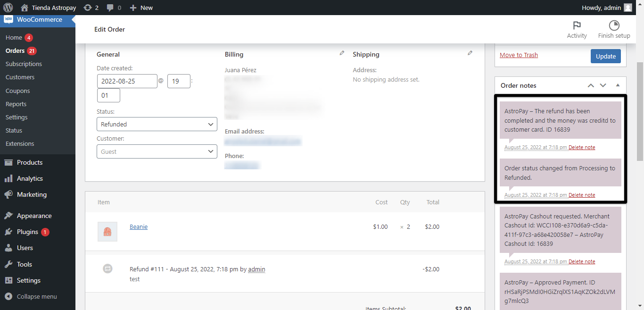Click the Plugins plug icon
644x310 pixels.
[8, 232]
